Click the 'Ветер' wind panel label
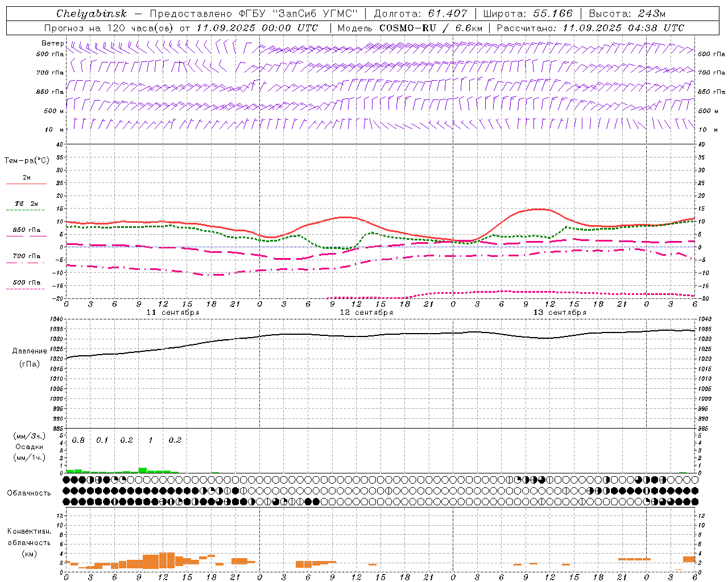The image size is (728, 582). (53, 43)
